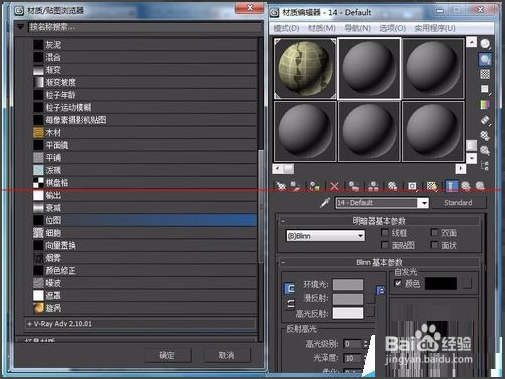505x379 pixels.
Task: Click the map button beside 高光反射 swatch
Action: (370, 313)
